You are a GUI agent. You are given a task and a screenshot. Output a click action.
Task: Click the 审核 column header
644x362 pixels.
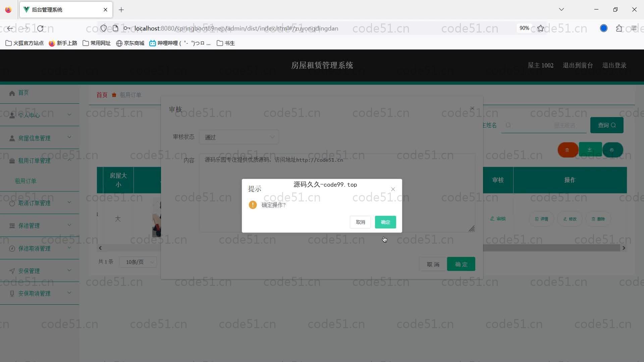pyautogui.click(x=498, y=180)
